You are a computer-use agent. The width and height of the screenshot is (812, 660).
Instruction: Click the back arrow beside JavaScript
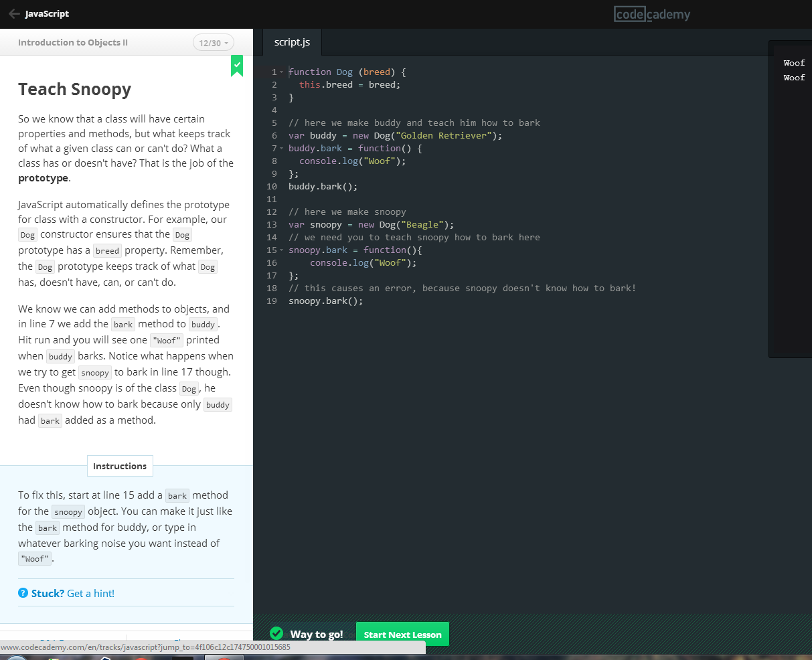tap(14, 13)
